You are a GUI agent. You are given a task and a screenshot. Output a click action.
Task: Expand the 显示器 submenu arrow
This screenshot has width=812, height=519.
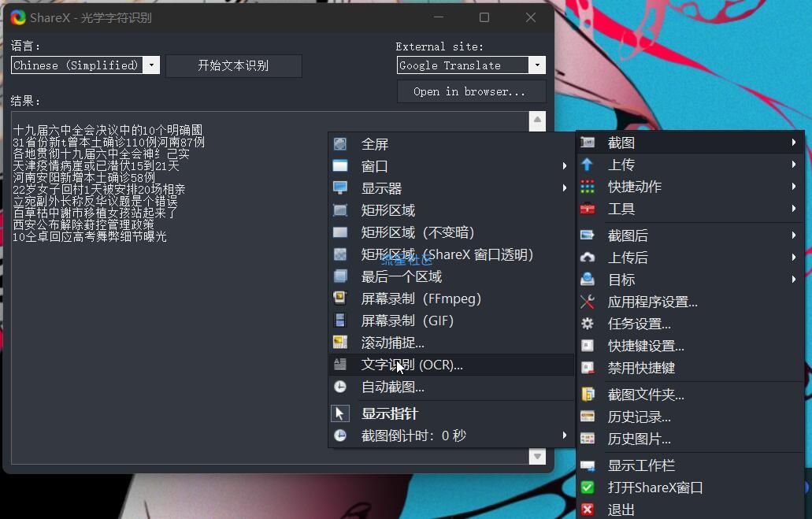coord(565,188)
